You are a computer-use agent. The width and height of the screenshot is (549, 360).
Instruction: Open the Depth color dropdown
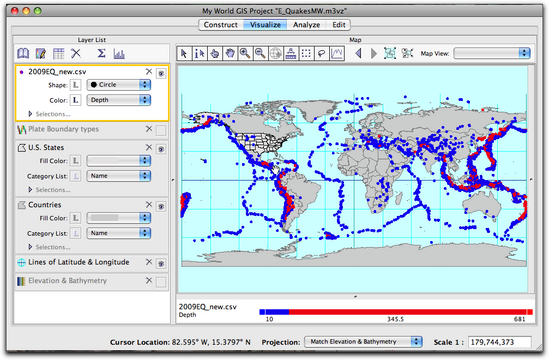[x=119, y=100]
